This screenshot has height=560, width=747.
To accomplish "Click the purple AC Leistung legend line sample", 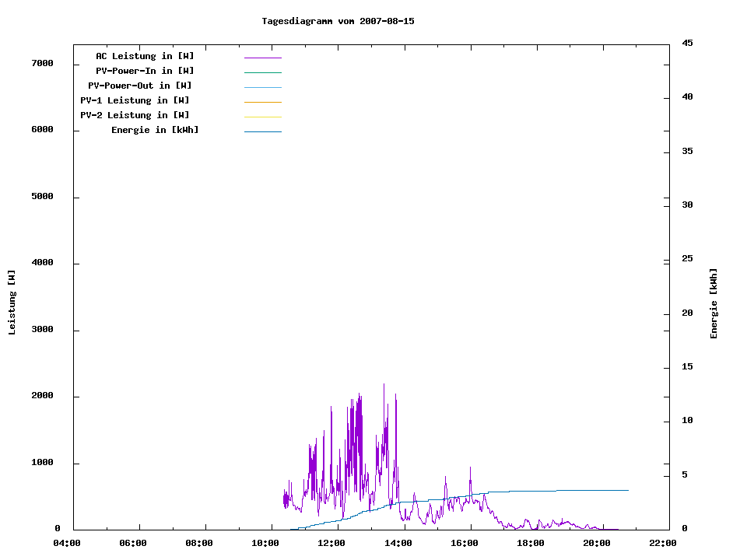I will pyautogui.click(x=262, y=58).
